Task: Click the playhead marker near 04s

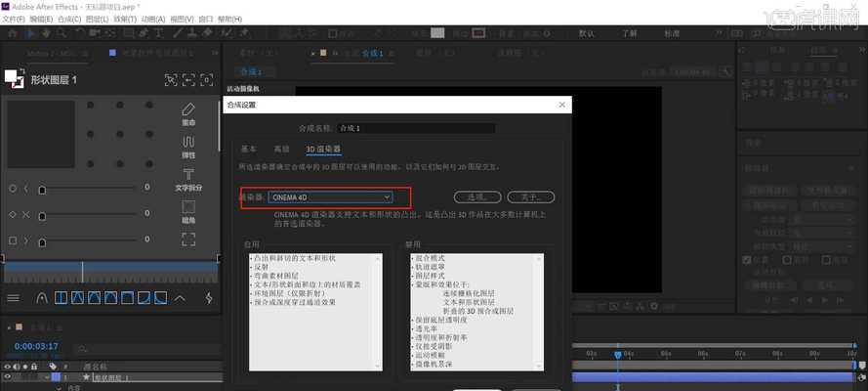Action: pos(618,355)
